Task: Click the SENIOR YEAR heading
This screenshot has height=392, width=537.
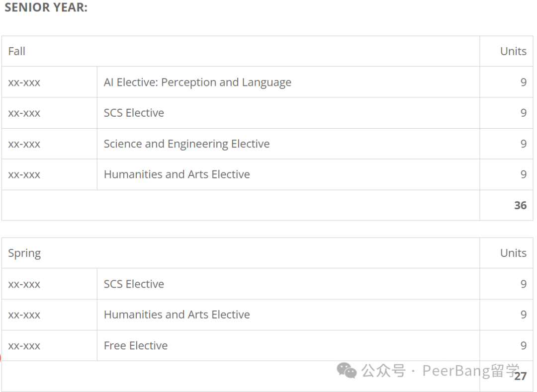Action: pyautogui.click(x=46, y=7)
